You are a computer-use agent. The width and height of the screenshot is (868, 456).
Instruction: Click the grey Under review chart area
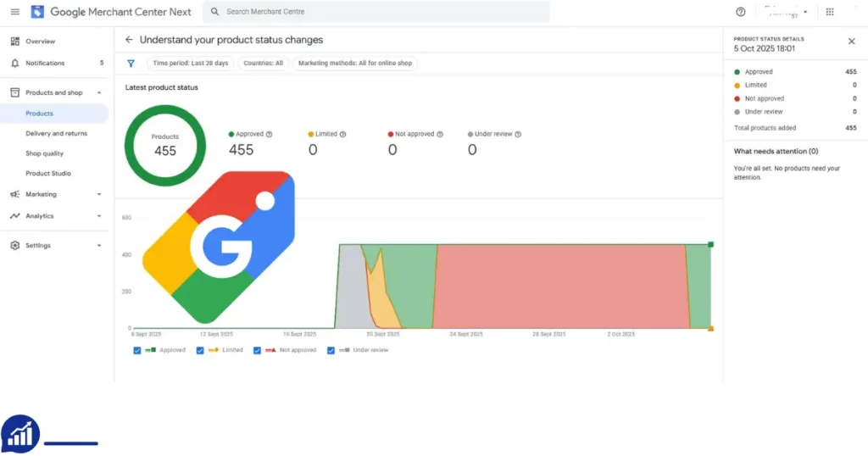(x=352, y=288)
